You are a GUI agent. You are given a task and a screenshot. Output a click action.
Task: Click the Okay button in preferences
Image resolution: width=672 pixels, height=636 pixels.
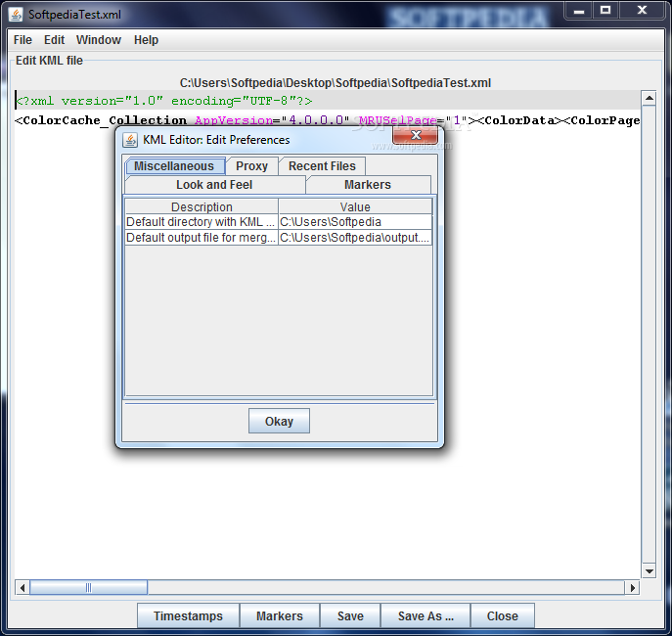(279, 421)
